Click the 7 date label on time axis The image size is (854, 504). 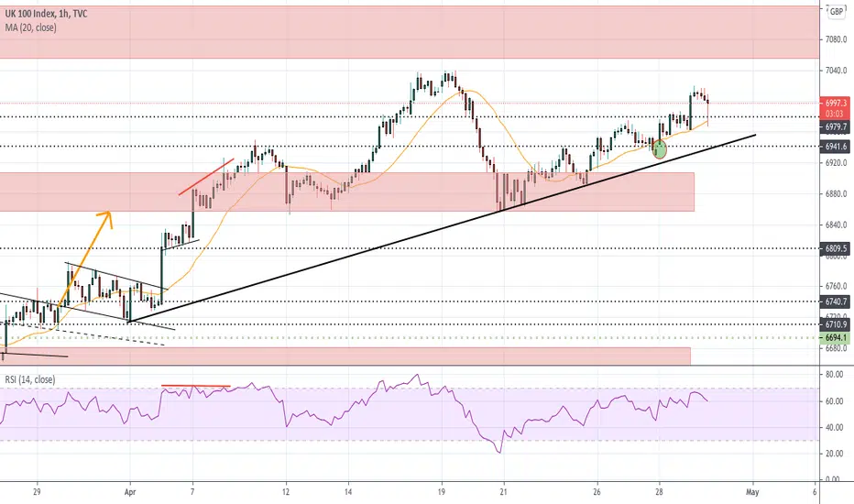[x=192, y=491]
